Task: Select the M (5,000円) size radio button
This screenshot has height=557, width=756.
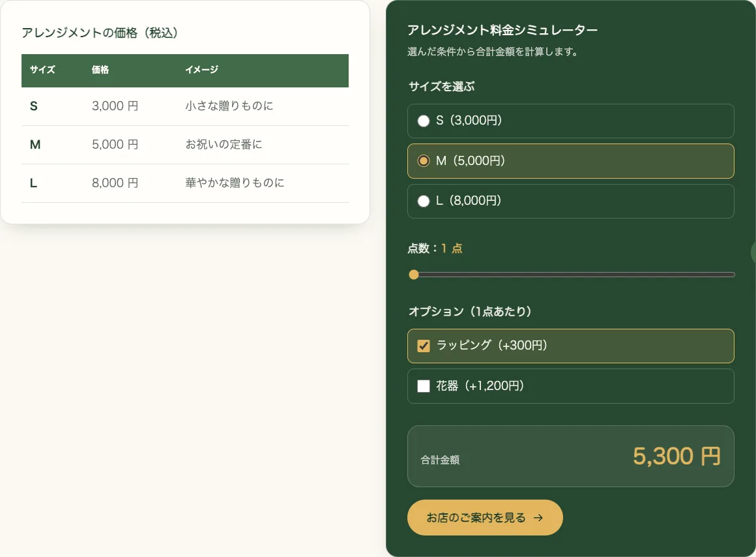Action: [x=424, y=160]
